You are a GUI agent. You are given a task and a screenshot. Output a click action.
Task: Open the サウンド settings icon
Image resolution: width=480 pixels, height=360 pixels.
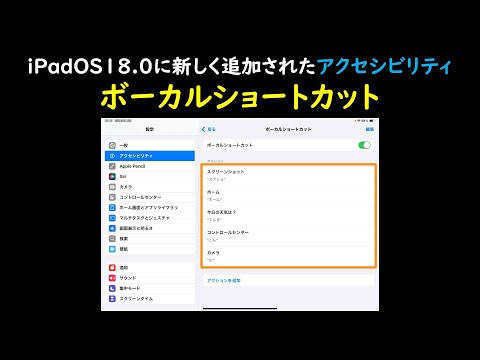pyautogui.click(x=112, y=278)
